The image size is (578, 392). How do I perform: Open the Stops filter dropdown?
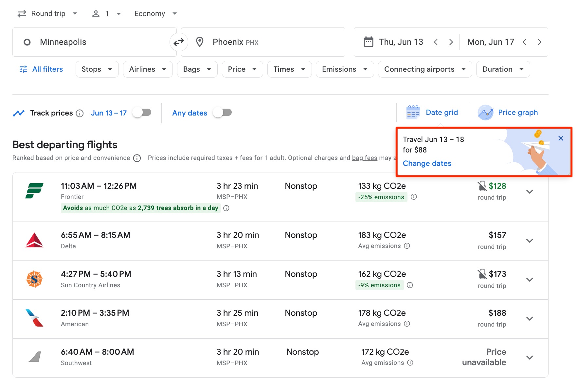coord(97,69)
